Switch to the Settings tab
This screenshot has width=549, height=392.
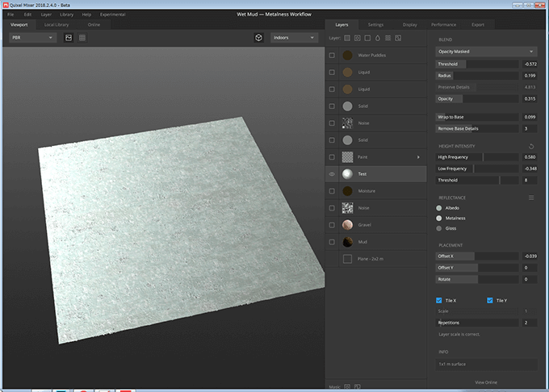[375, 25]
